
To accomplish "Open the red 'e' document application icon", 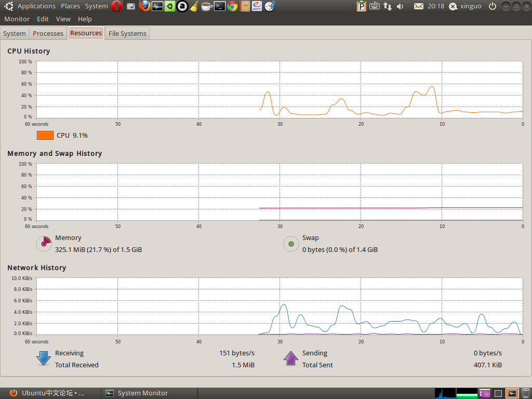I will (257, 6).
